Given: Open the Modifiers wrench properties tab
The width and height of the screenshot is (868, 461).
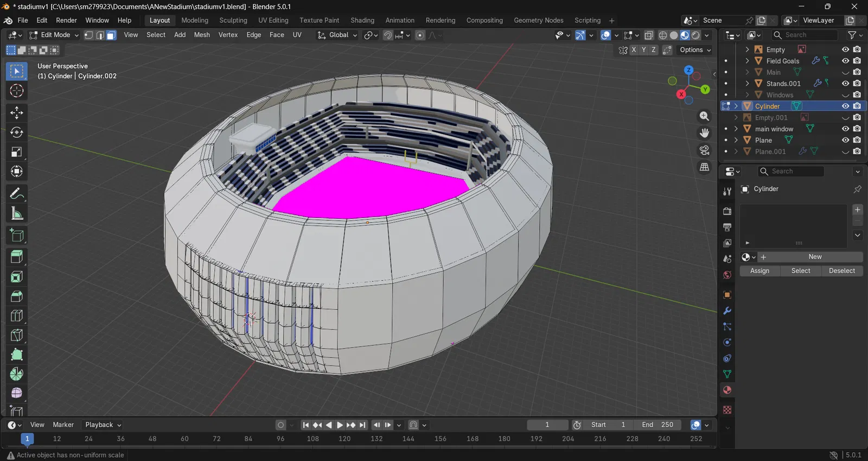Looking at the screenshot, I should (727, 311).
